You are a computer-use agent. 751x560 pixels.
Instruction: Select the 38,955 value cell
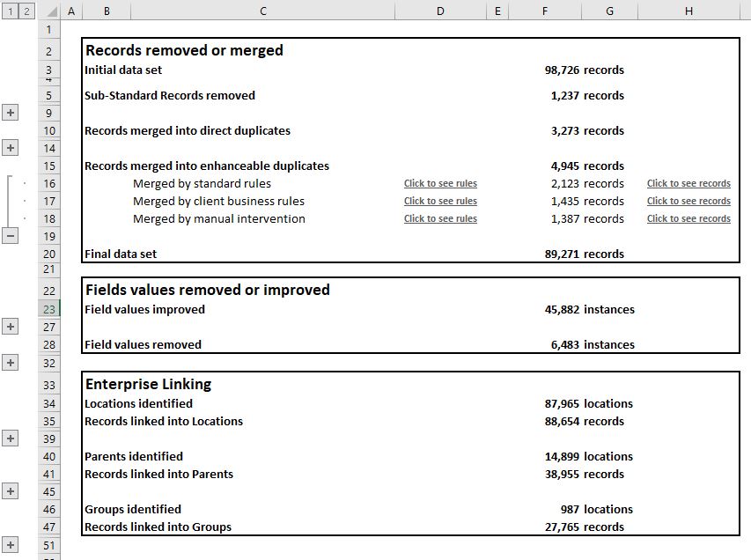[x=545, y=474]
